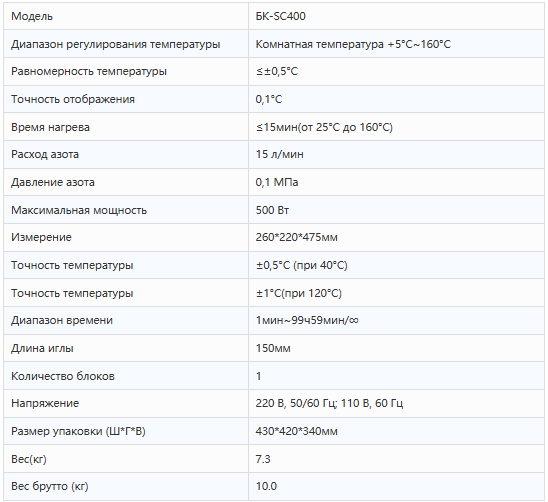This screenshot has height=502, width=548.
Task: Select the Модель label cell
Action: point(126,16)
